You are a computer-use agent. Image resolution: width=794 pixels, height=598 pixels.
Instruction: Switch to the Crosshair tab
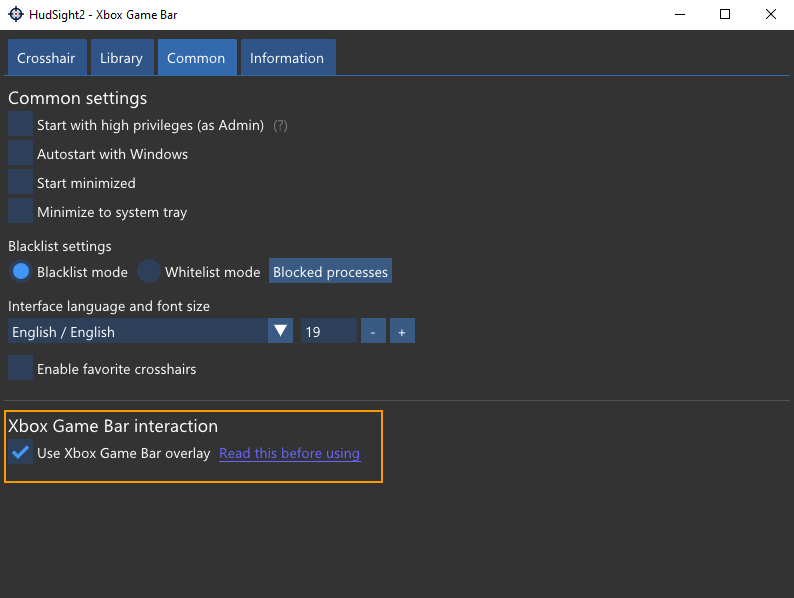[x=47, y=58]
